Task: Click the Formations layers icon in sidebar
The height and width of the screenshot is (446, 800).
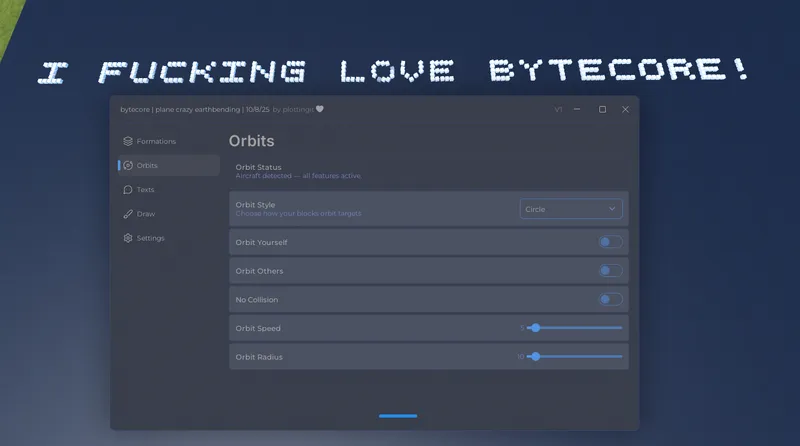Action: coord(128,141)
